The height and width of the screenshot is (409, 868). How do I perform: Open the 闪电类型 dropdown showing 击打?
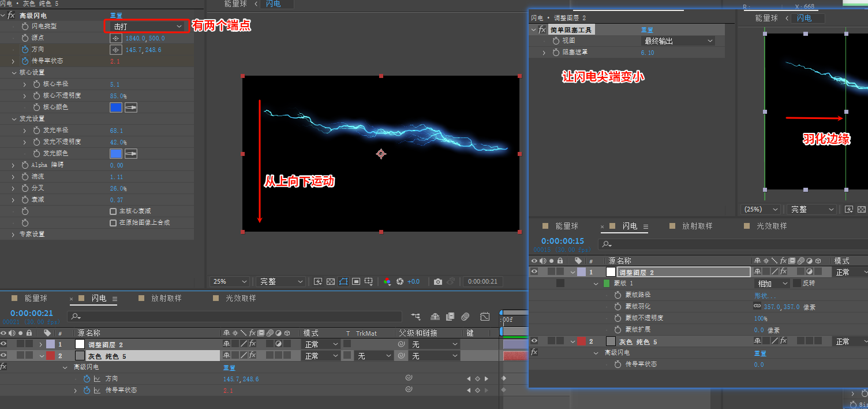pyautogui.click(x=147, y=26)
